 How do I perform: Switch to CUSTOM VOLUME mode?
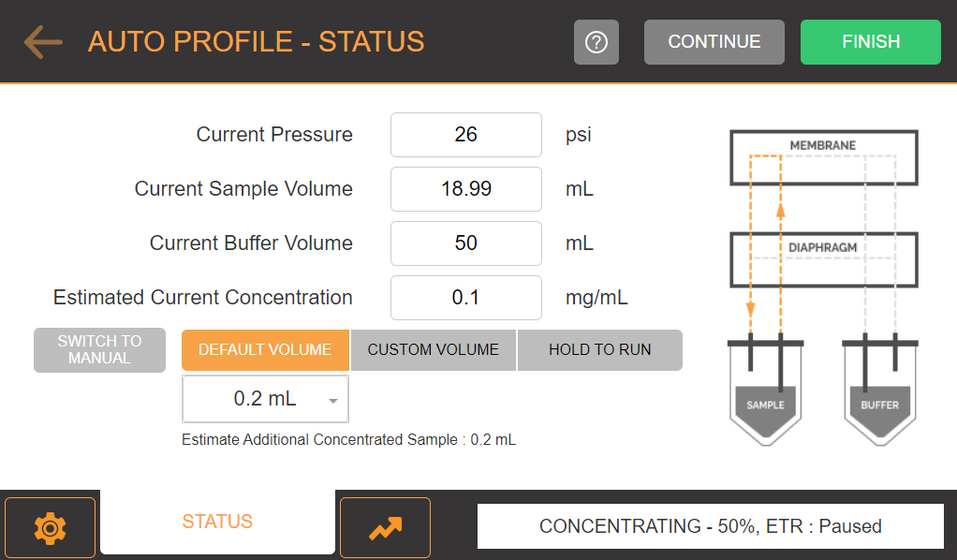pyautogui.click(x=434, y=350)
